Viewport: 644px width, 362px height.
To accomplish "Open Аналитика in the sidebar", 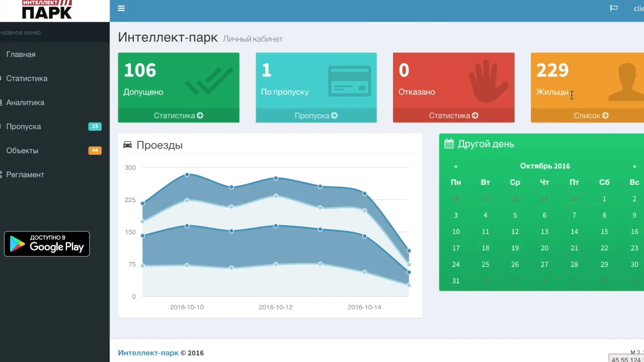I will tap(55, 103).
